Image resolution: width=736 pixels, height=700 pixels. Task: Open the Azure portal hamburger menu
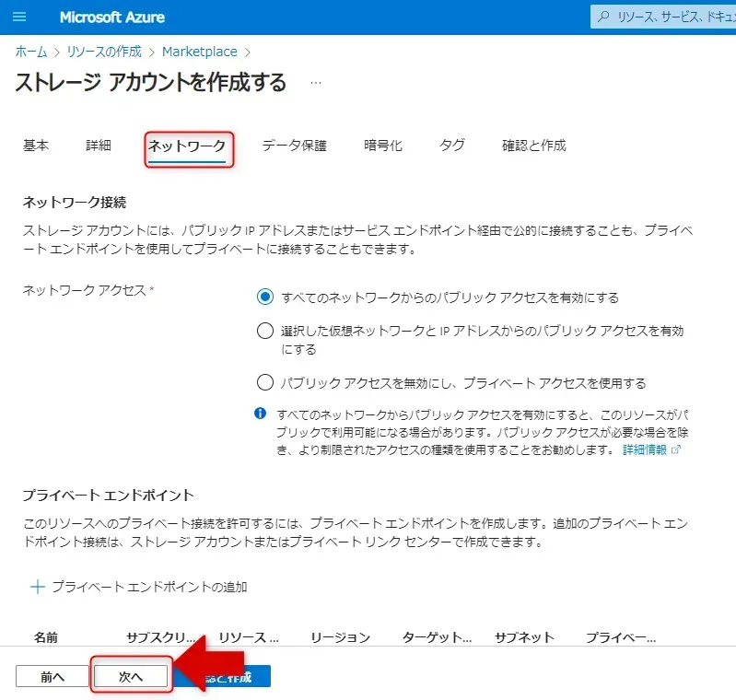(x=20, y=17)
